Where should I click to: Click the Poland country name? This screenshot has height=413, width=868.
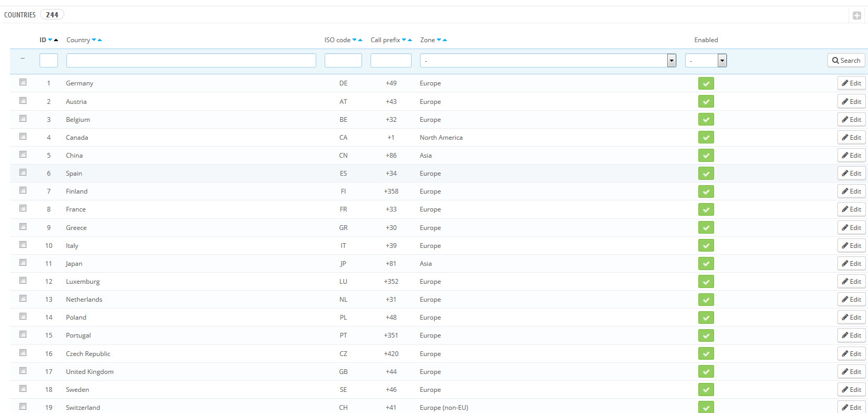[76, 318]
